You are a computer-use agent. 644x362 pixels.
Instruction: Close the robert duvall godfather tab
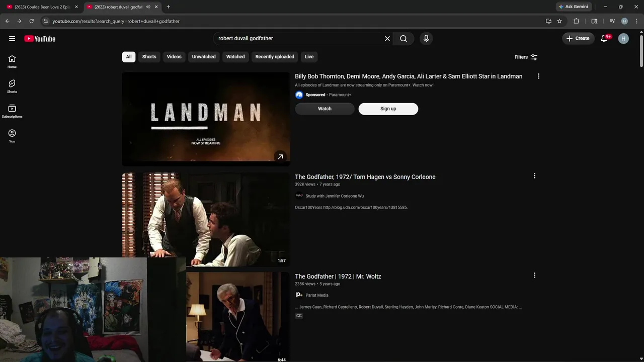point(156,7)
